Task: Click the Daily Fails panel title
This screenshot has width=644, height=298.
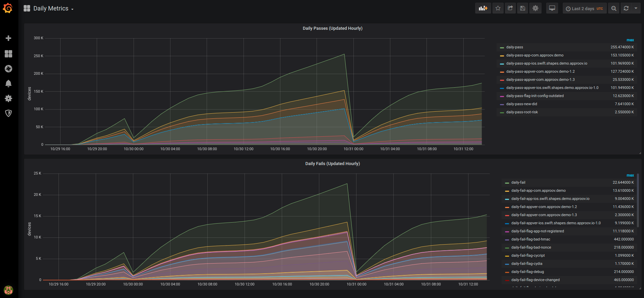Action: coord(332,164)
